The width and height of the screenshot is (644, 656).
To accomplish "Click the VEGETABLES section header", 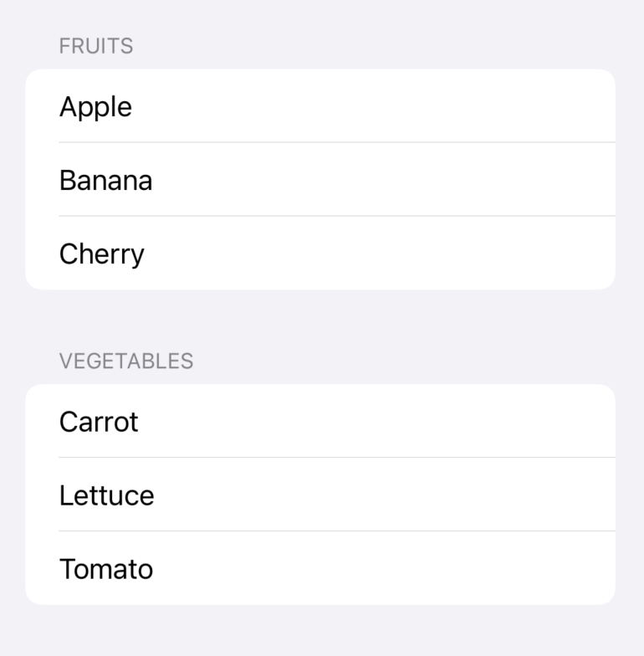I will 126,361.
